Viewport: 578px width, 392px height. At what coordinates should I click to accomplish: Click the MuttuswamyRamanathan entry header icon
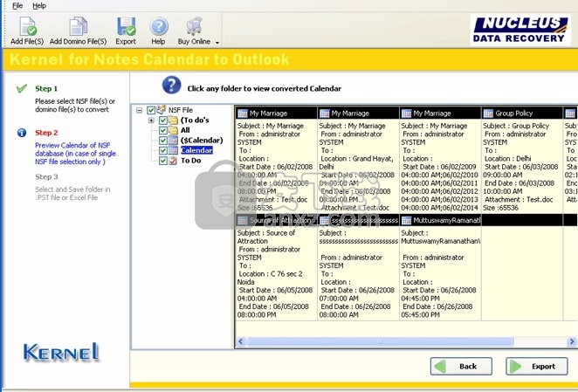pos(406,221)
